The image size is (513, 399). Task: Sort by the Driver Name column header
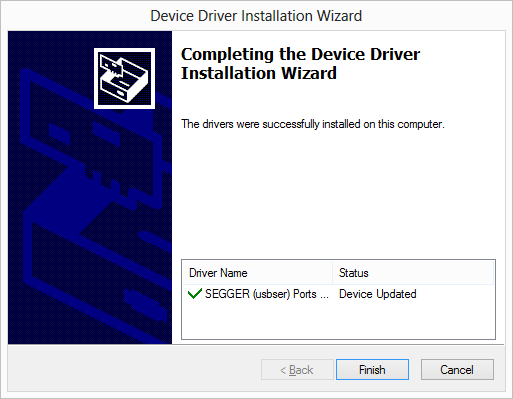257,273
